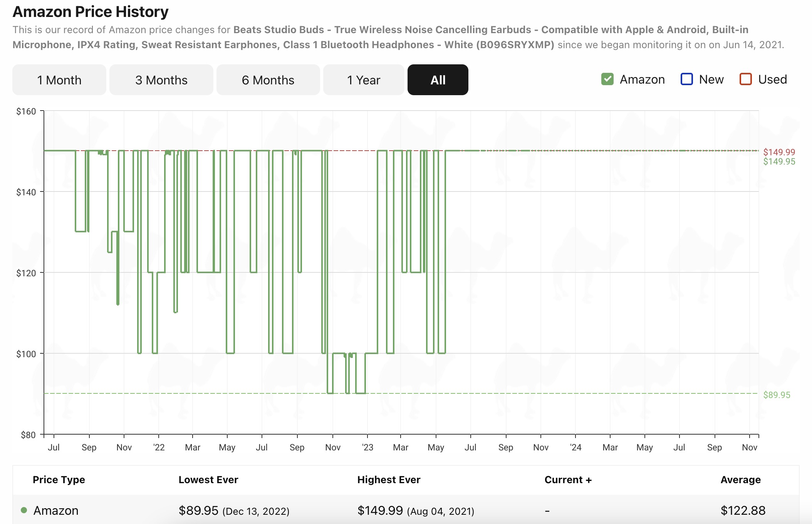This screenshot has width=812, height=524.
Task: Click the $100 y-axis label
Action: pyautogui.click(x=26, y=354)
